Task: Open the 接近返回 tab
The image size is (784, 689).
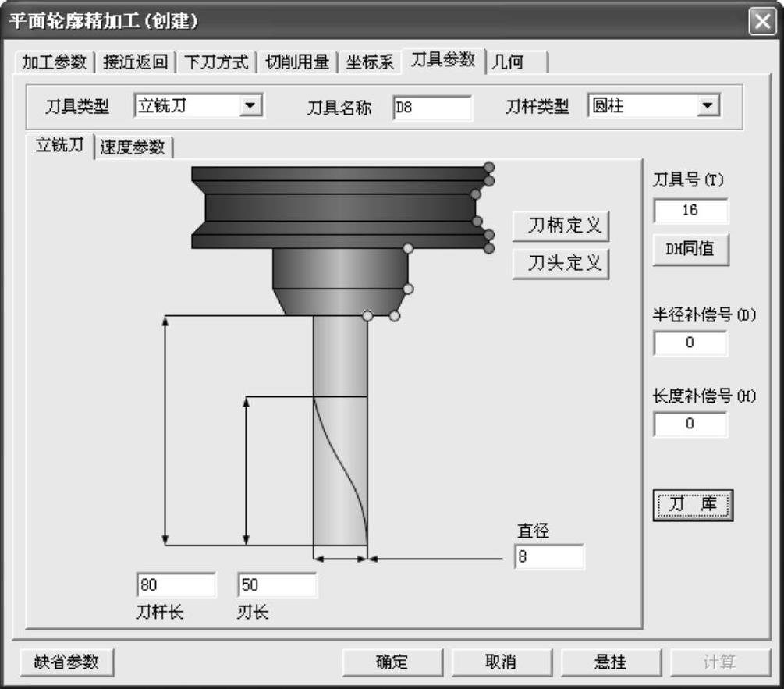Action: [x=136, y=62]
